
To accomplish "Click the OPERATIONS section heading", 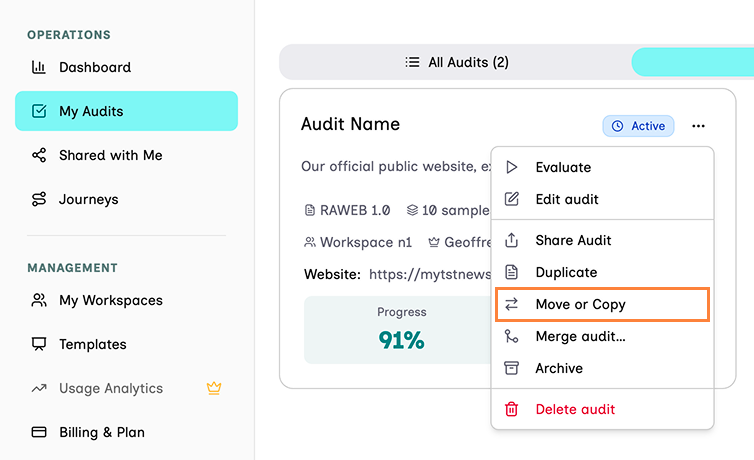I will pos(69,35).
